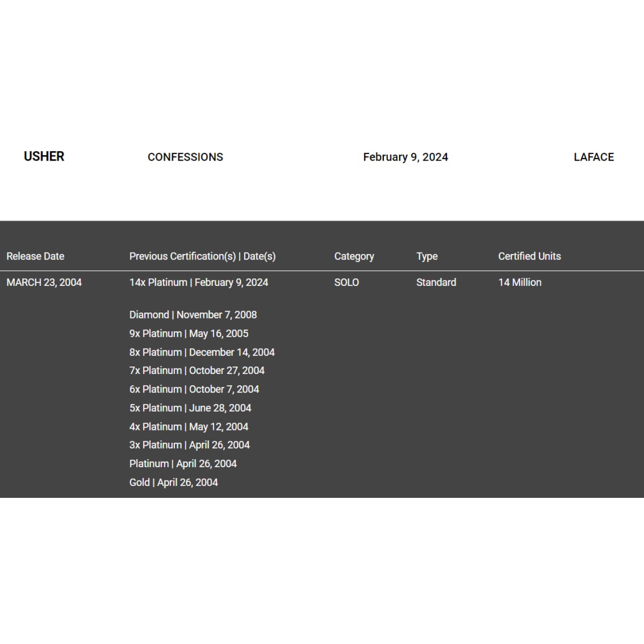Click the SOLO category value

(347, 282)
